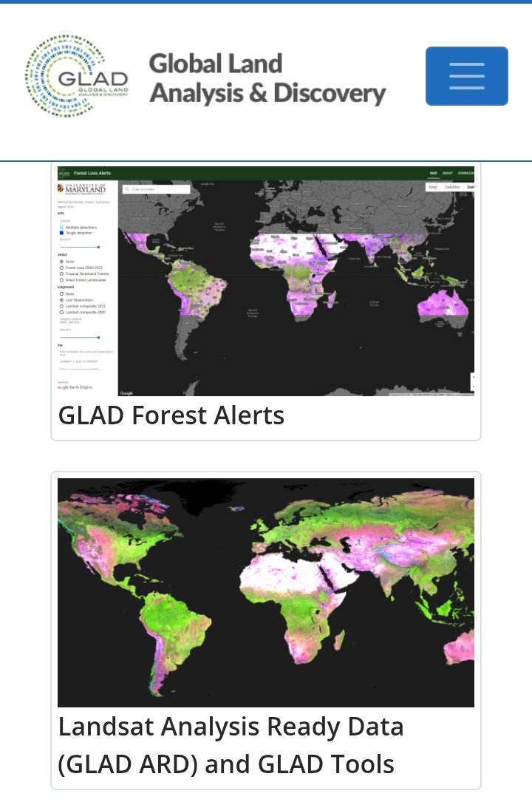Open Landsat Analysis Ready Data and GLAD Tools link

point(231,745)
